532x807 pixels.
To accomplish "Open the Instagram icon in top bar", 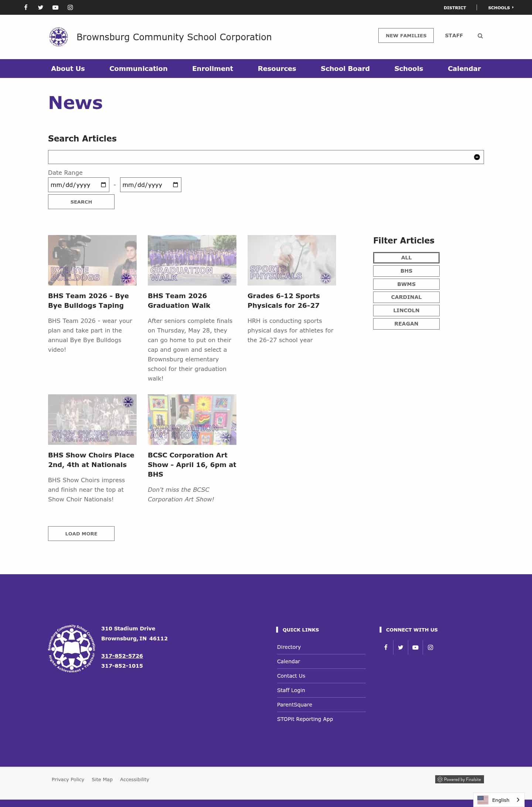I will tap(70, 7).
